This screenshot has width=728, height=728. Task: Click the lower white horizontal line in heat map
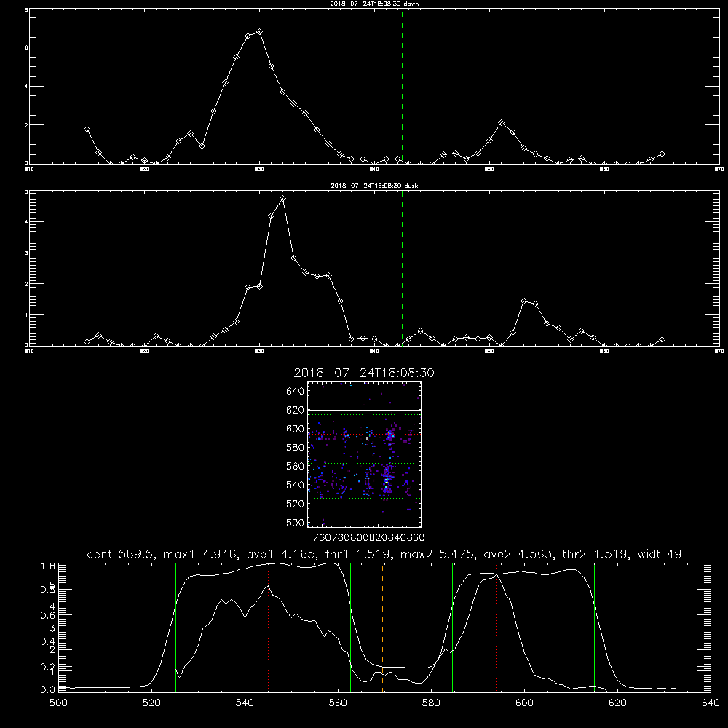point(364,499)
